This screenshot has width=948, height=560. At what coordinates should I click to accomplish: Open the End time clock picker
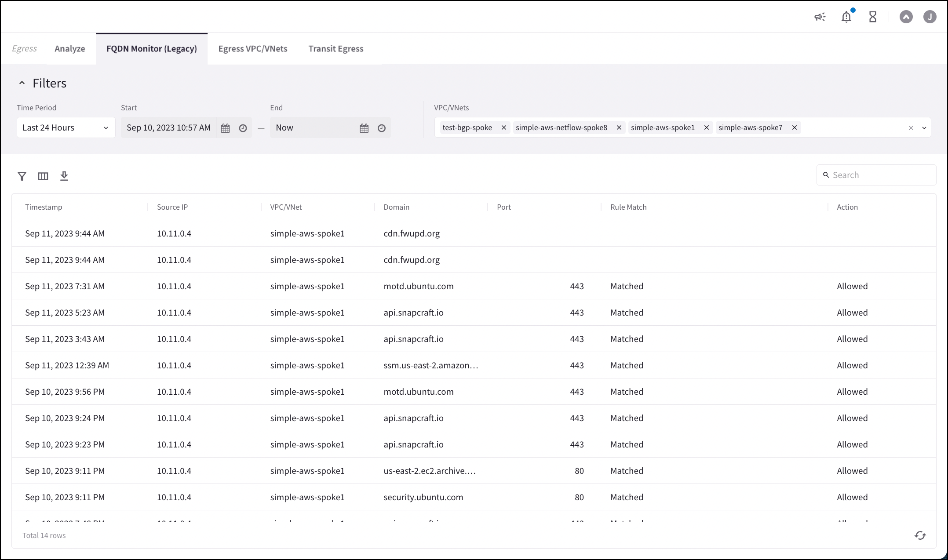click(x=382, y=128)
